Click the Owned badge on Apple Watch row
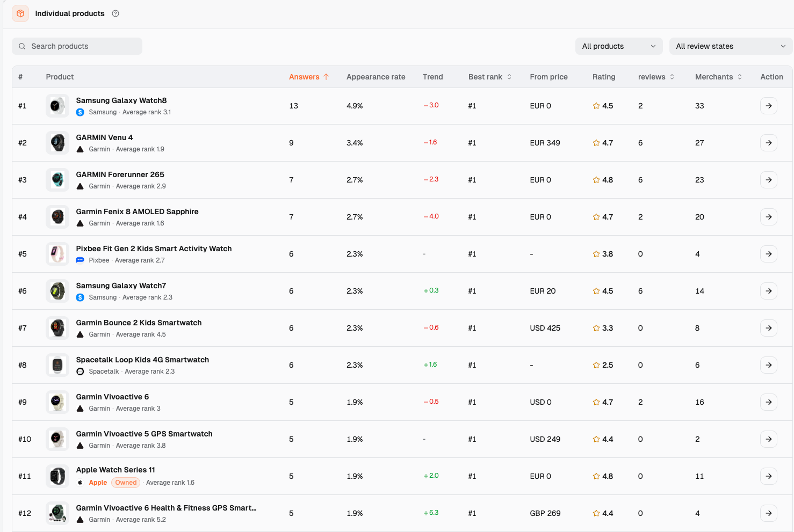Viewport: 794px width, 532px height. tap(126, 483)
